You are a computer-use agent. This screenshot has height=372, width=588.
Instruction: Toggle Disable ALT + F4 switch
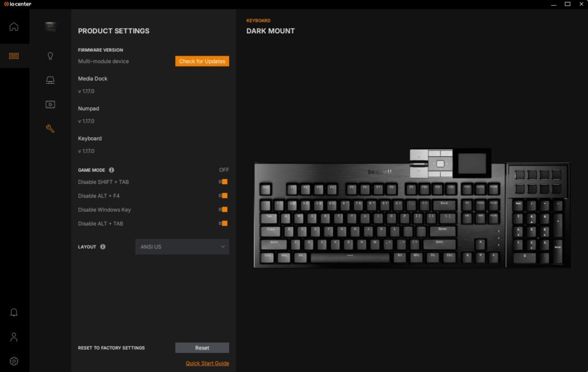coord(223,196)
